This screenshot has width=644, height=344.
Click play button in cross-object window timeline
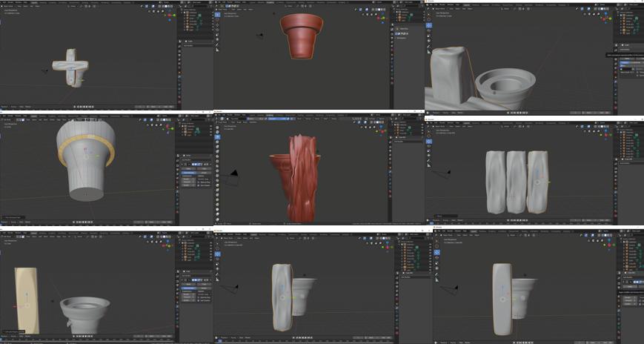tap(88, 107)
